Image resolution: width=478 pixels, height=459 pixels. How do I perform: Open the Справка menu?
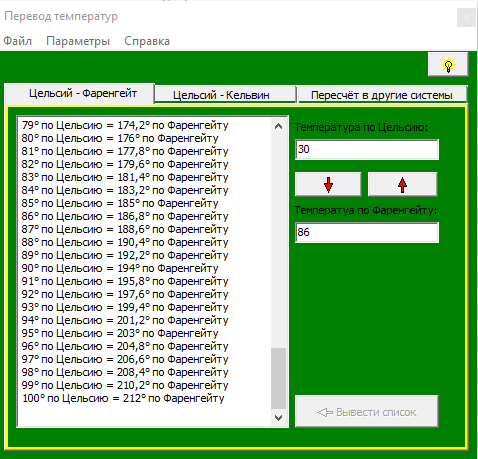coord(147,41)
